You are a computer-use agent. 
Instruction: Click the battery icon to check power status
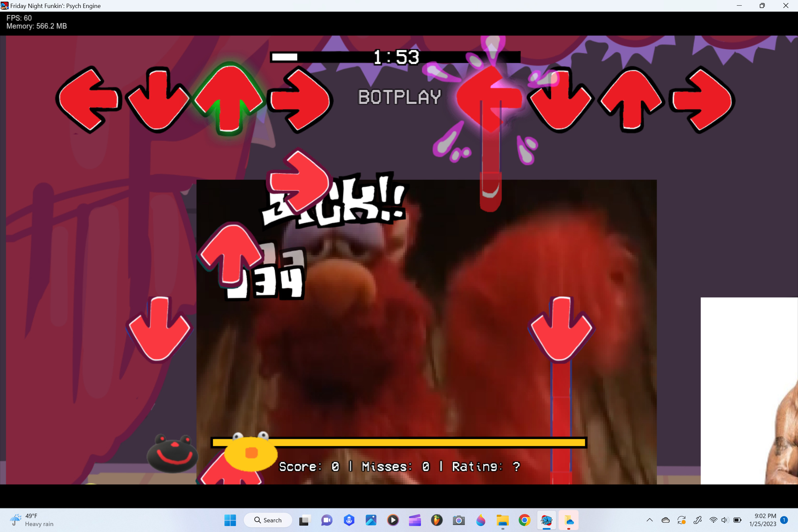click(738, 520)
